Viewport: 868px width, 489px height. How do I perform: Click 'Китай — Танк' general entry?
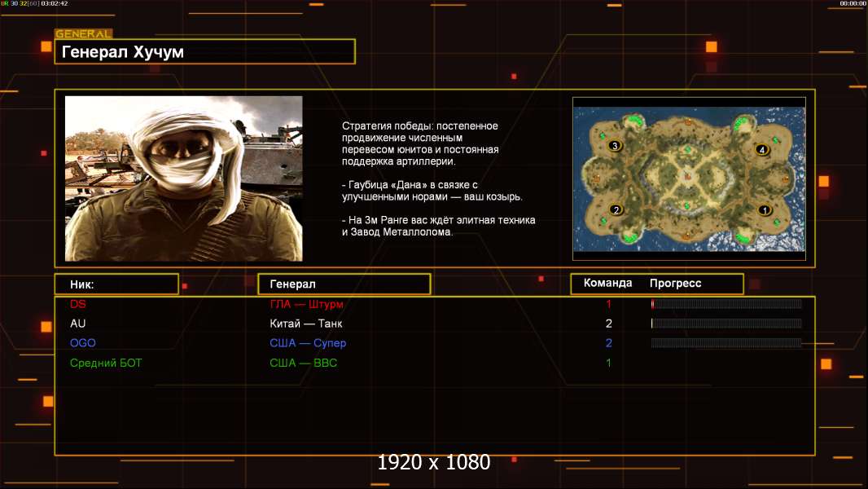click(306, 324)
